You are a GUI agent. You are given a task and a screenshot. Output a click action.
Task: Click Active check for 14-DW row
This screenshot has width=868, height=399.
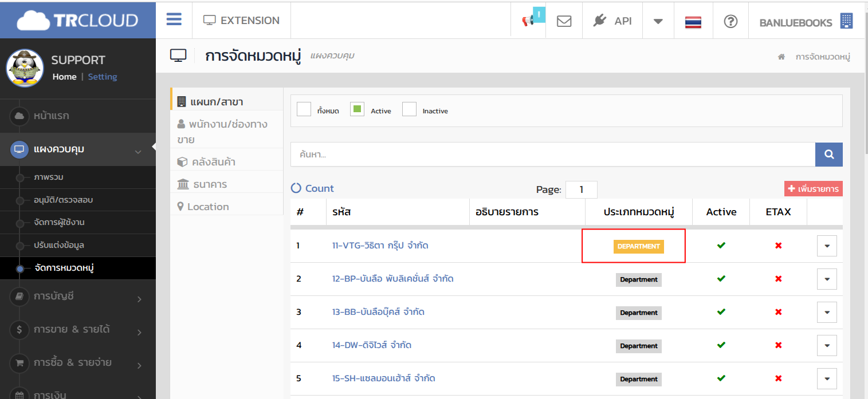click(x=721, y=345)
